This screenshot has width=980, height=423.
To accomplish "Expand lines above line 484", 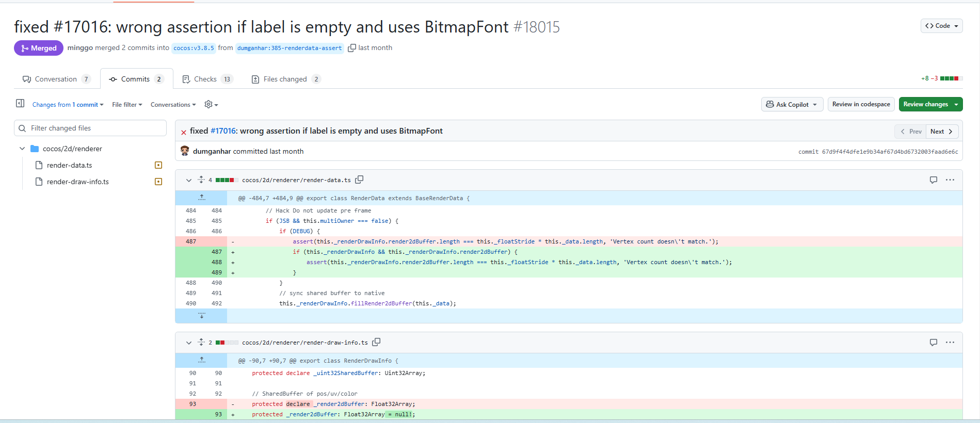I will click(x=201, y=198).
